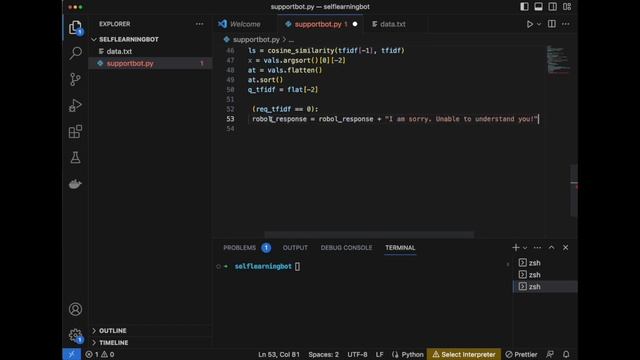Click line 46 cosine_similarity code
This screenshot has width=640, height=360.
pyautogui.click(x=326, y=51)
